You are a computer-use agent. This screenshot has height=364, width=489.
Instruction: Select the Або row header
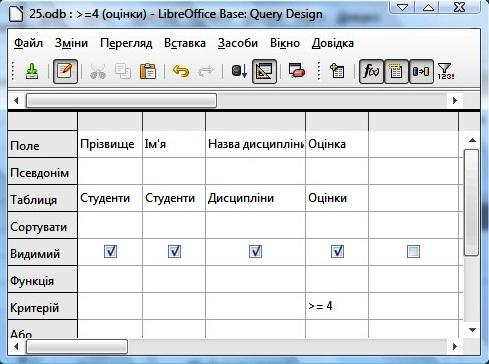(x=42, y=330)
